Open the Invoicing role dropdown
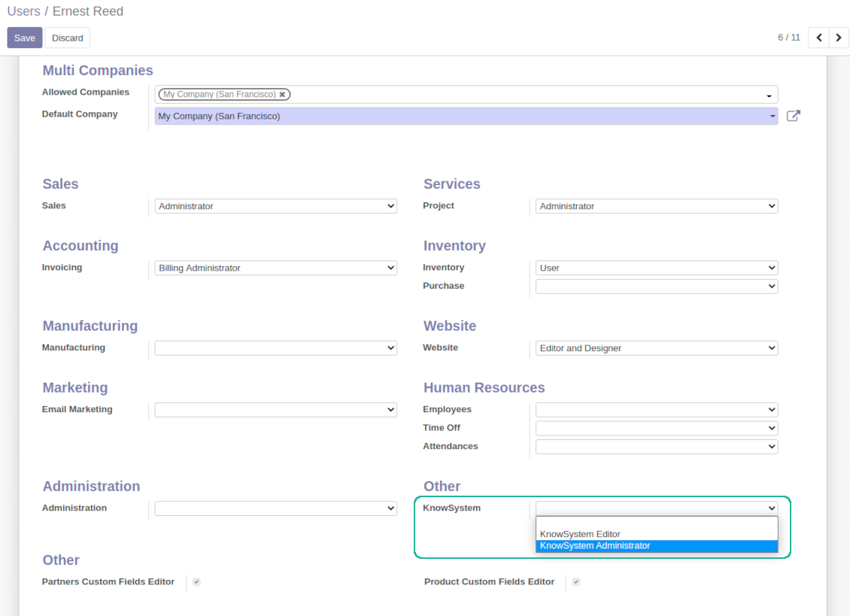 (276, 268)
